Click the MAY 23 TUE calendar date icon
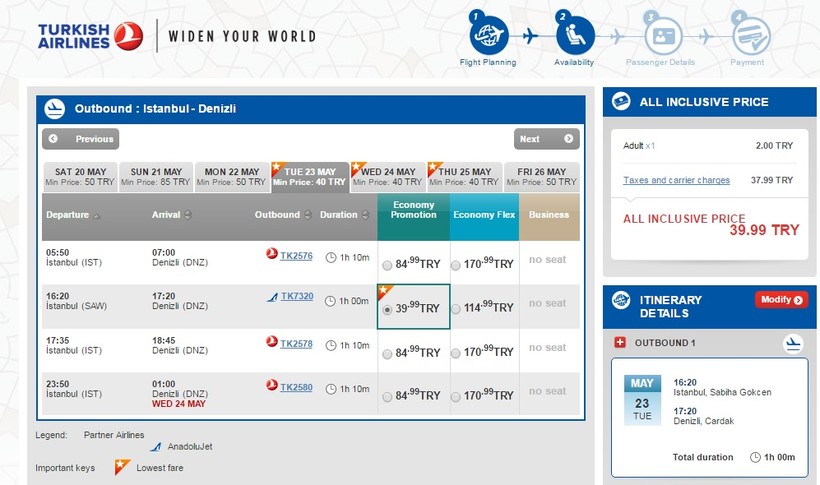The image size is (820, 485). pos(642,400)
